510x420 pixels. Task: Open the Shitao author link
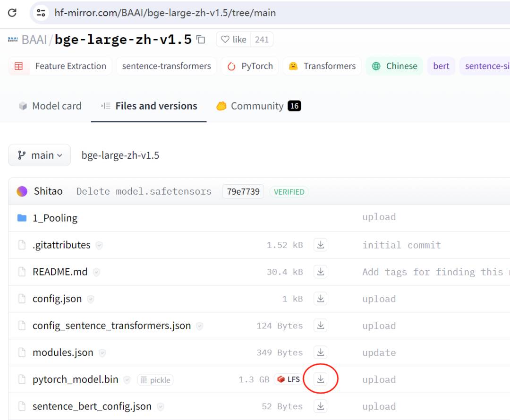(48, 191)
